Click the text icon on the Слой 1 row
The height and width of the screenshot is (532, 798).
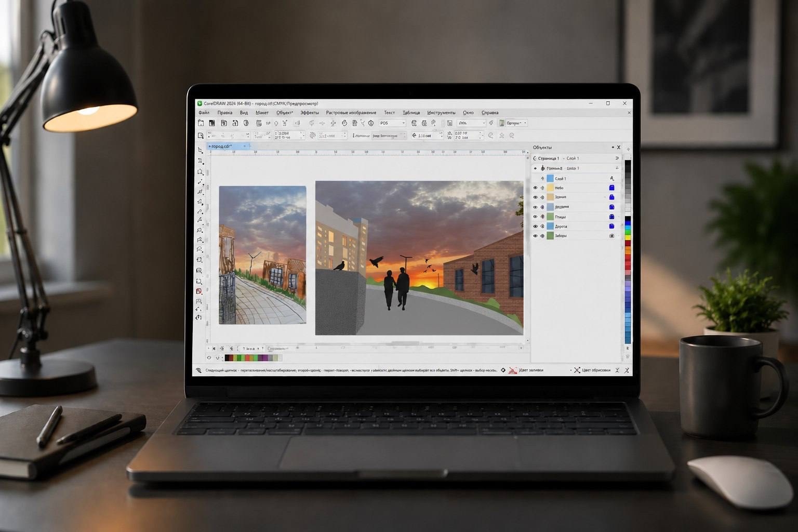[x=612, y=178]
